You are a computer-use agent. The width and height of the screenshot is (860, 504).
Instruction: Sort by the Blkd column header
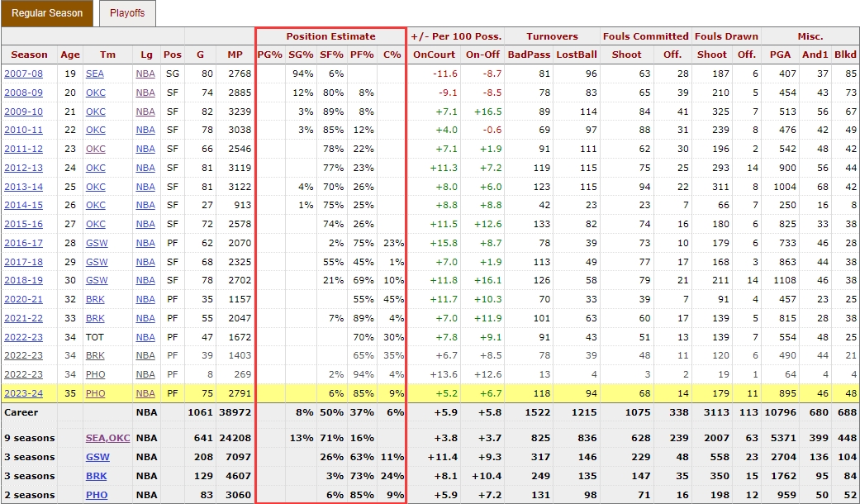[844, 55]
